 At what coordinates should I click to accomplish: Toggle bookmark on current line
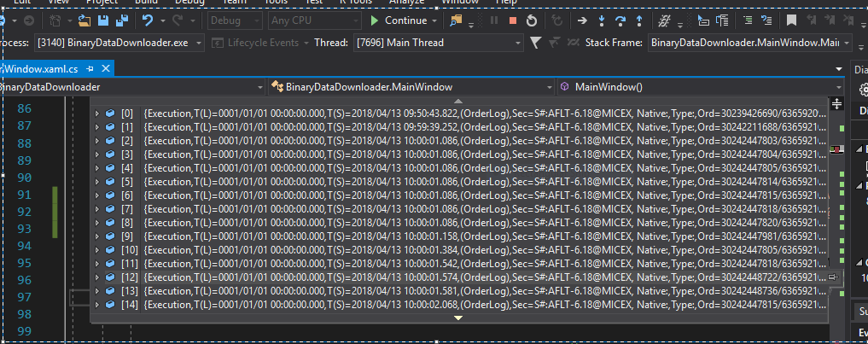pos(791,20)
